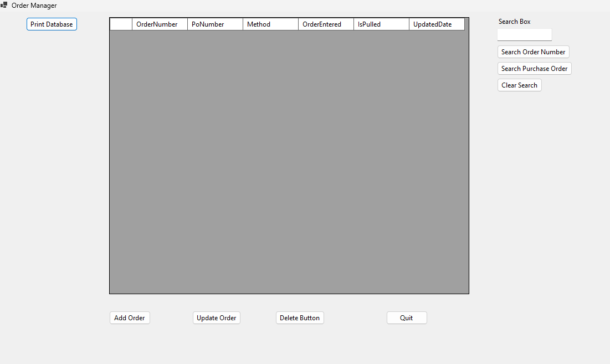Focus the Search Box text field
Screen dimensions: 610x364
pyautogui.click(x=525, y=34)
